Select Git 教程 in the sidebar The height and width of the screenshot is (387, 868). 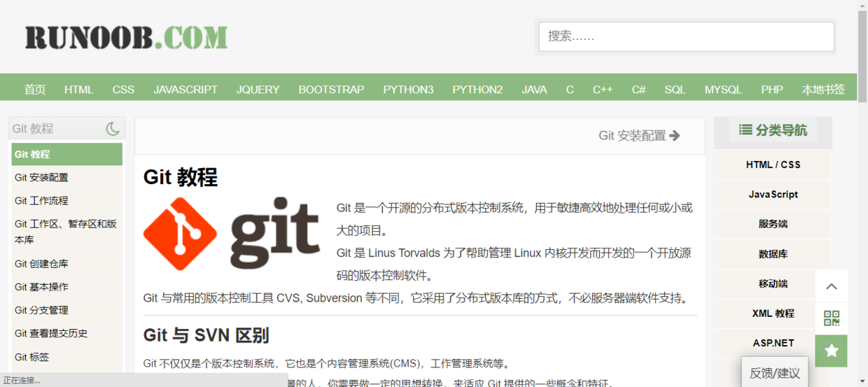pos(67,155)
